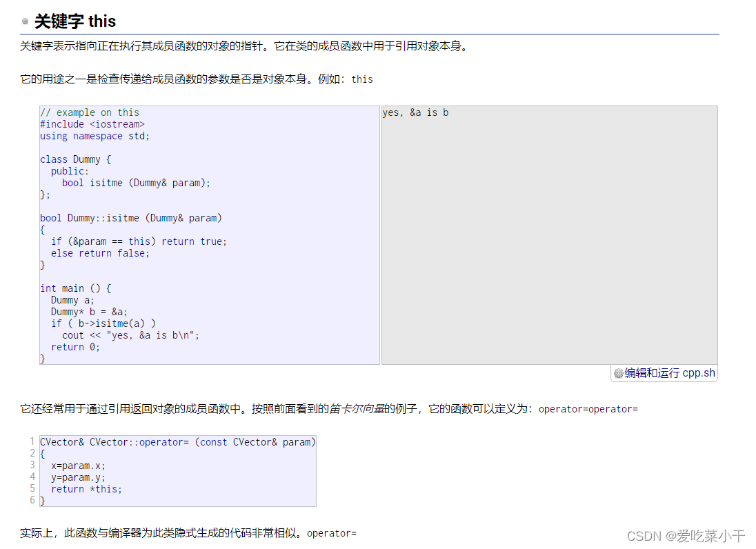Click the CVector& CVector::operator= signature line

click(177, 443)
